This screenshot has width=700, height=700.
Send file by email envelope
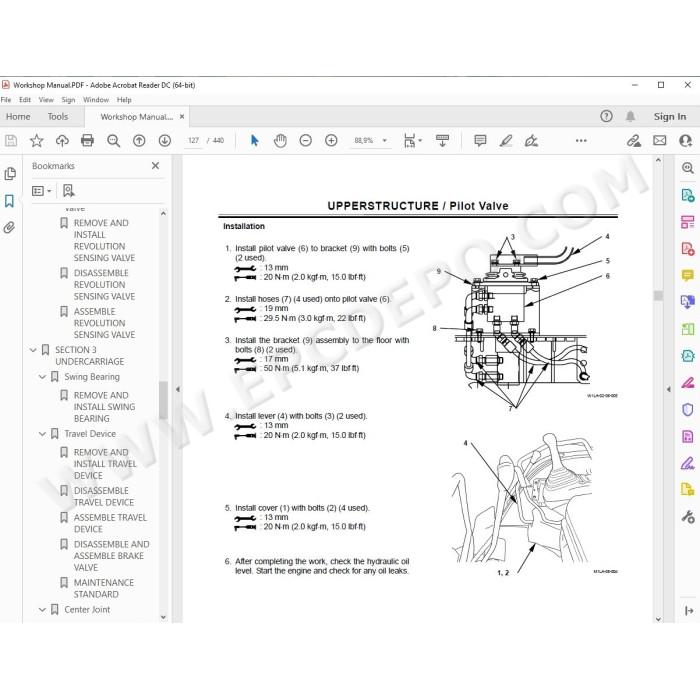click(659, 141)
